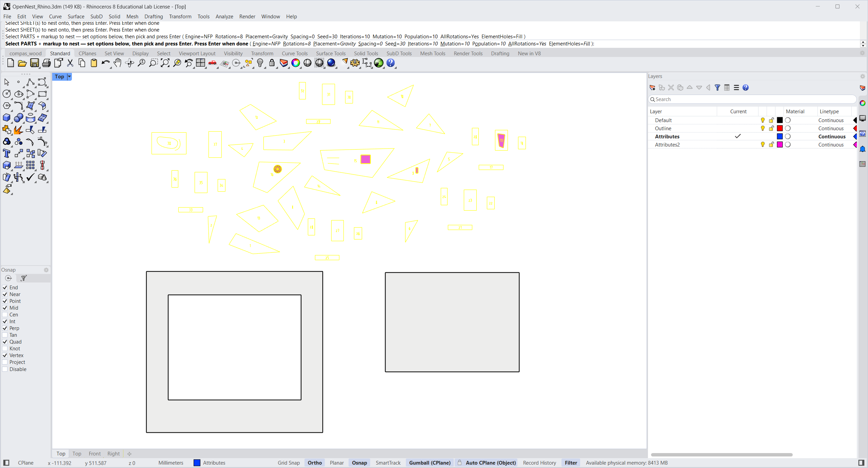Open the Options gear icon in toolbar
The image size is (868, 468).
355,63
